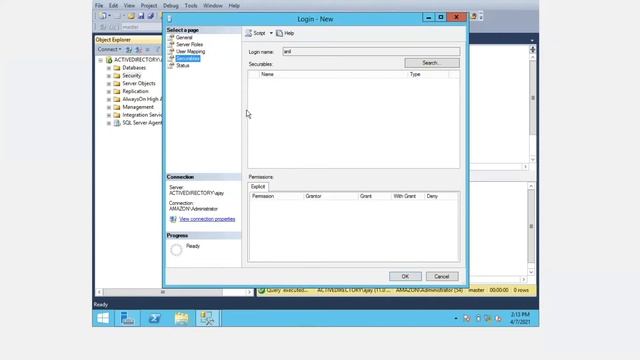
Task: Open File Explorer from the taskbar
Action: (x=182, y=318)
